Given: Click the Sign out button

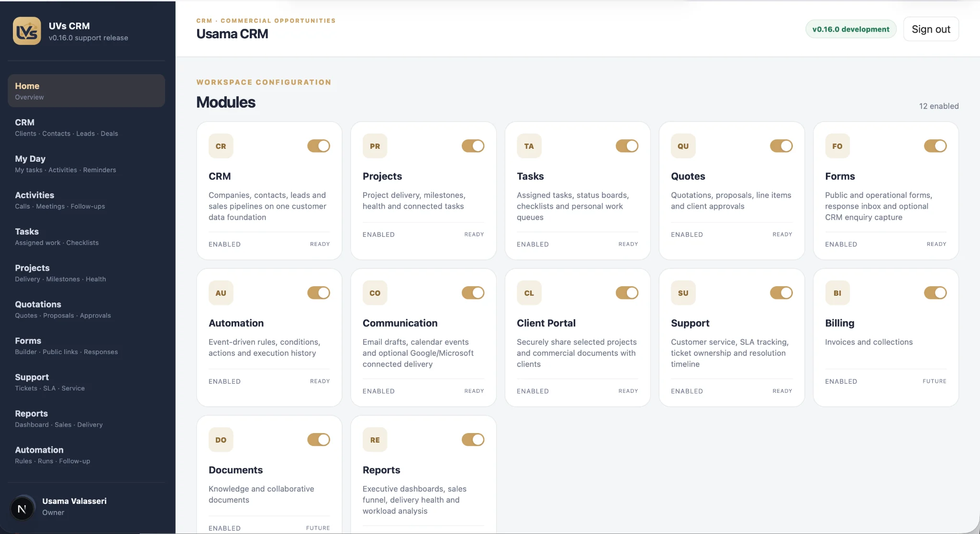Looking at the screenshot, I should coord(931,29).
